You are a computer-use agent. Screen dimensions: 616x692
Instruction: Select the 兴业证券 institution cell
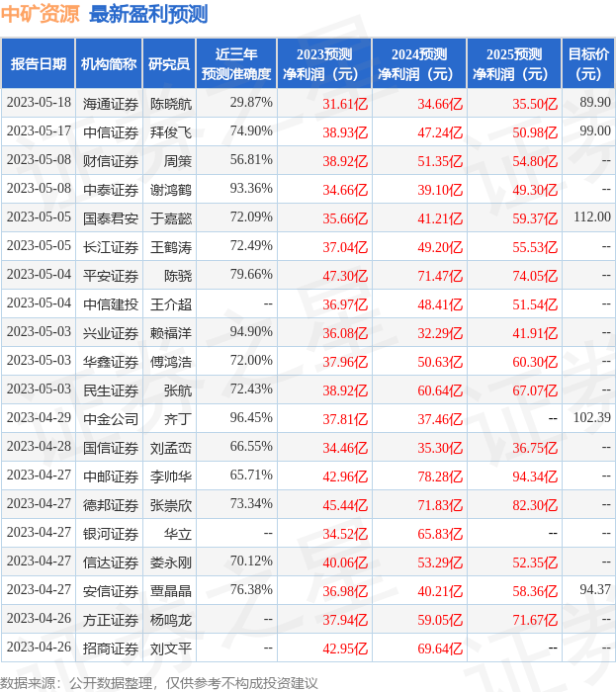tap(111, 333)
